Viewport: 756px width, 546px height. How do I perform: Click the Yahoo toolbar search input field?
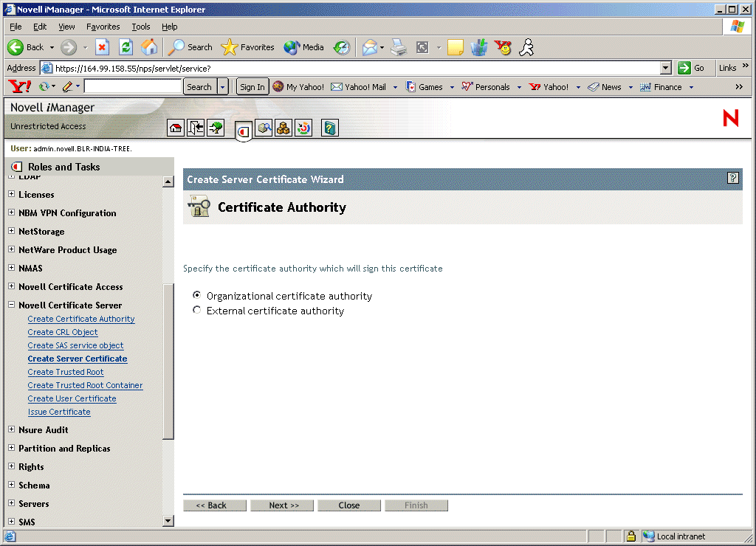click(133, 87)
